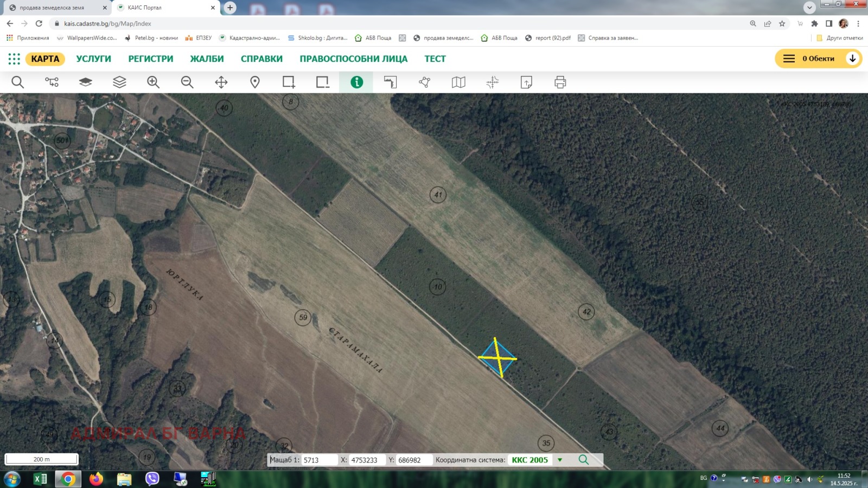Click the export map icon
Viewport: 868px width, 488px height.
527,82
